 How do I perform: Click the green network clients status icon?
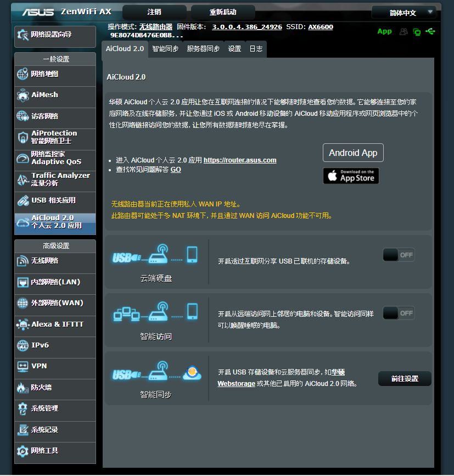(417, 32)
